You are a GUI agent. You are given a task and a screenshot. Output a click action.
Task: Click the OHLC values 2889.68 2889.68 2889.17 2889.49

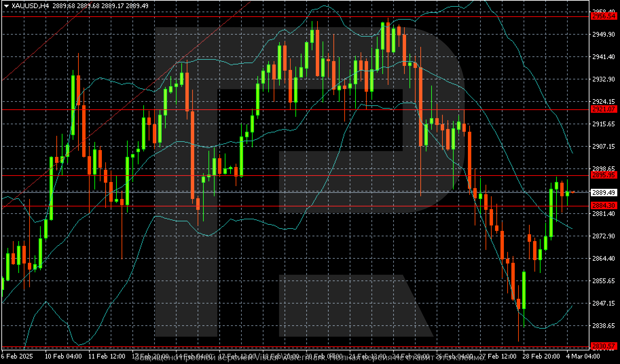(x=101, y=6)
